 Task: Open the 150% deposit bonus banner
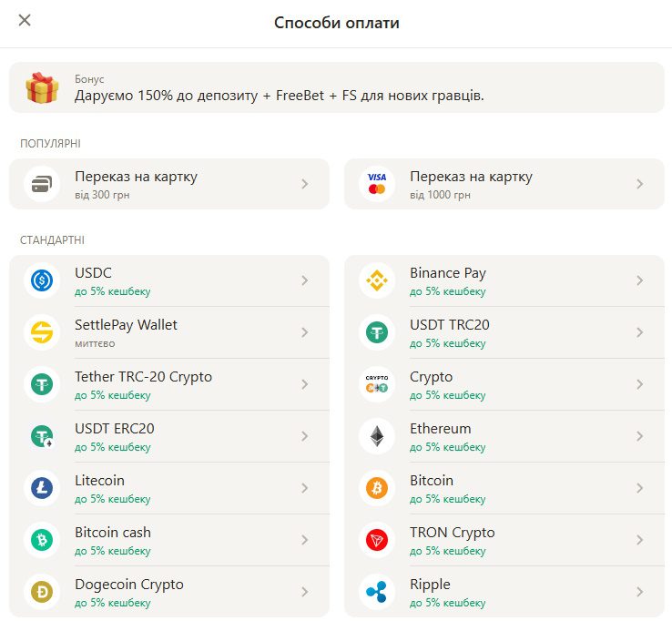pos(337,87)
